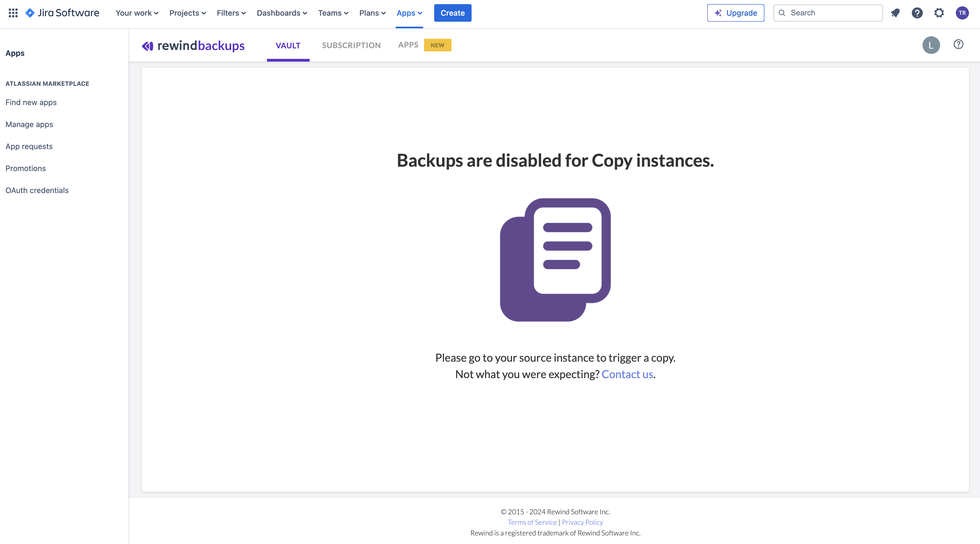Open the notifications bell
Screen dimensions: 980x544
pos(896,13)
